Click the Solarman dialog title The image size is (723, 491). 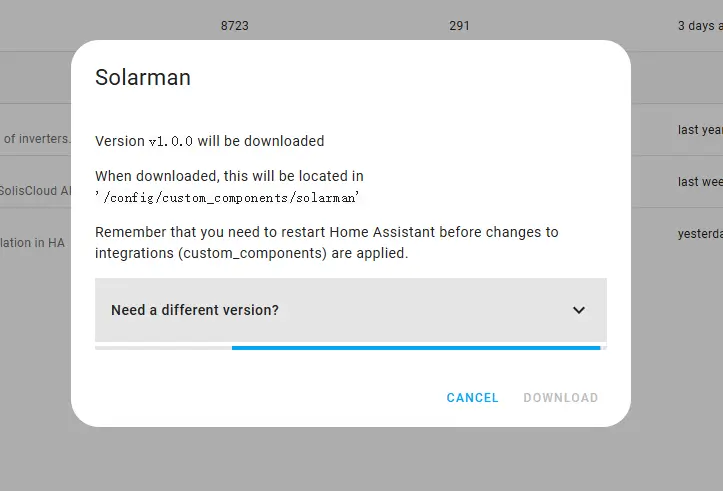coord(143,77)
